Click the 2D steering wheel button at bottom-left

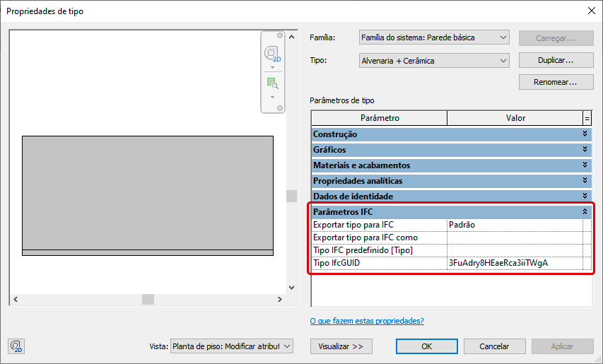point(16,346)
